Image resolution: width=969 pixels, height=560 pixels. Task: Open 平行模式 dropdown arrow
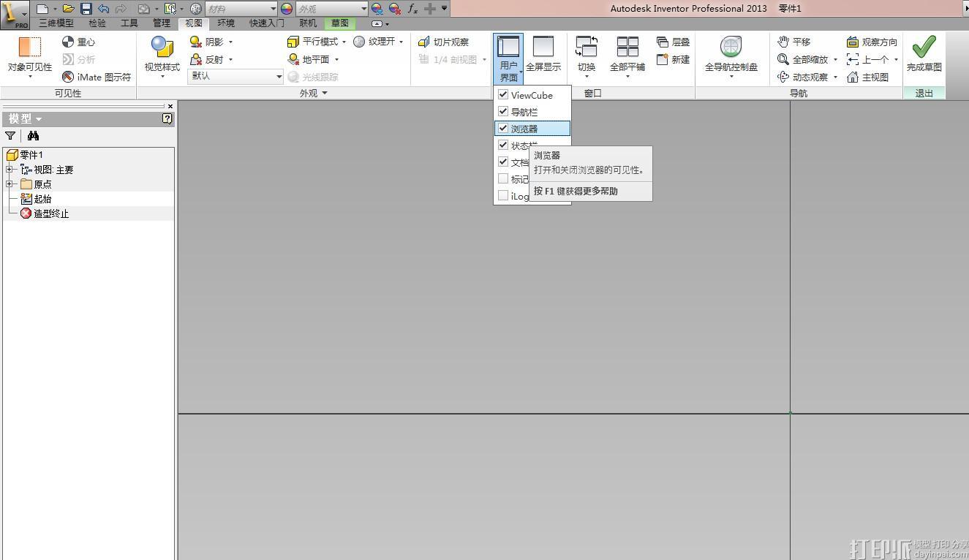(344, 42)
